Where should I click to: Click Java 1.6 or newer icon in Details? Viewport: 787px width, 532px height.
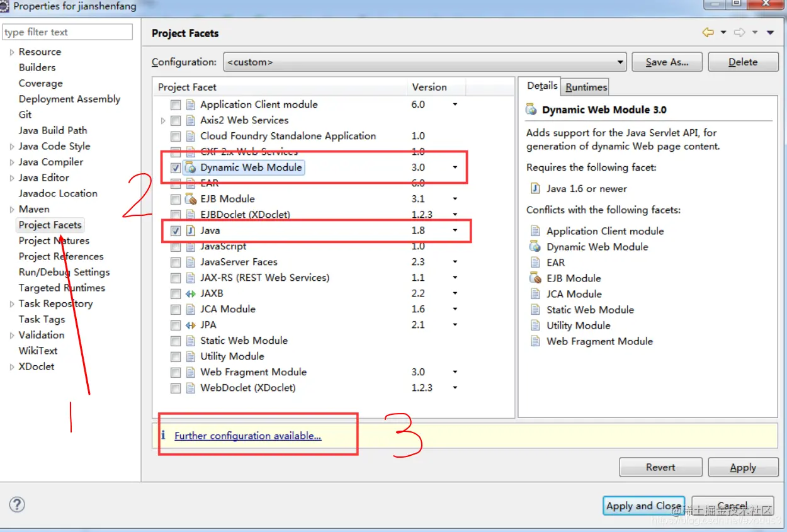(x=535, y=188)
